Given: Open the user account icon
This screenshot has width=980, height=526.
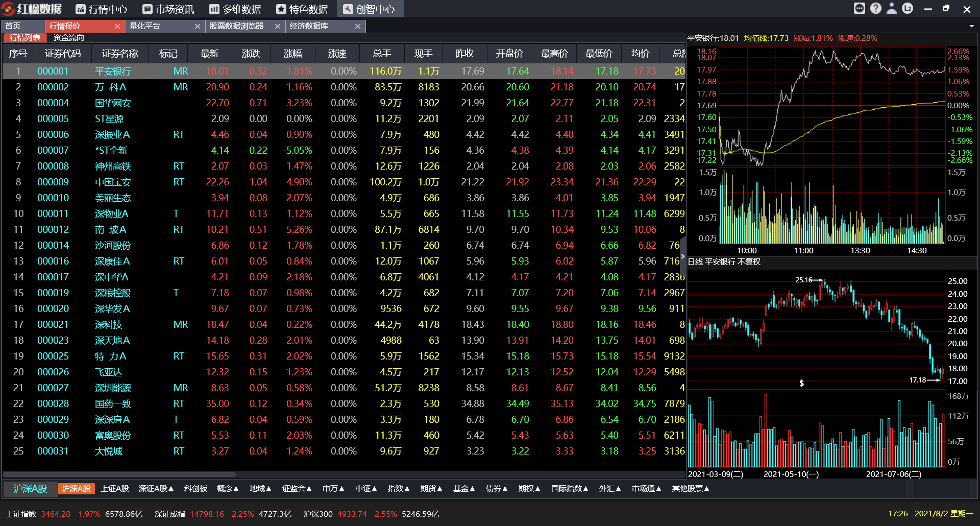Looking at the screenshot, I should (x=892, y=9).
